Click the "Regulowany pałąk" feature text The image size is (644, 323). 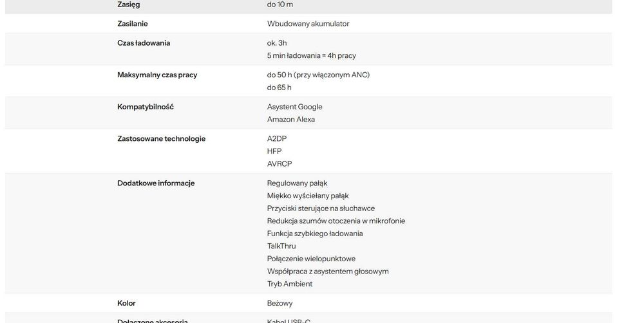click(297, 183)
